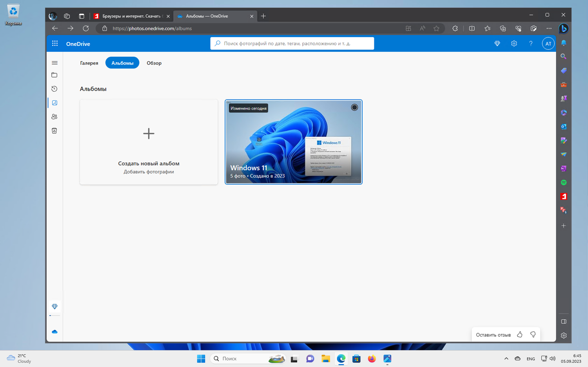
Task: Toggle split screen in Edge toolbar
Action: pos(472,28)
